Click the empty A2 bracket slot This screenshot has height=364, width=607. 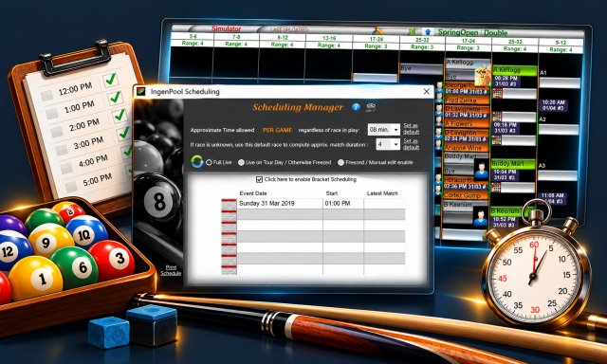559,130
